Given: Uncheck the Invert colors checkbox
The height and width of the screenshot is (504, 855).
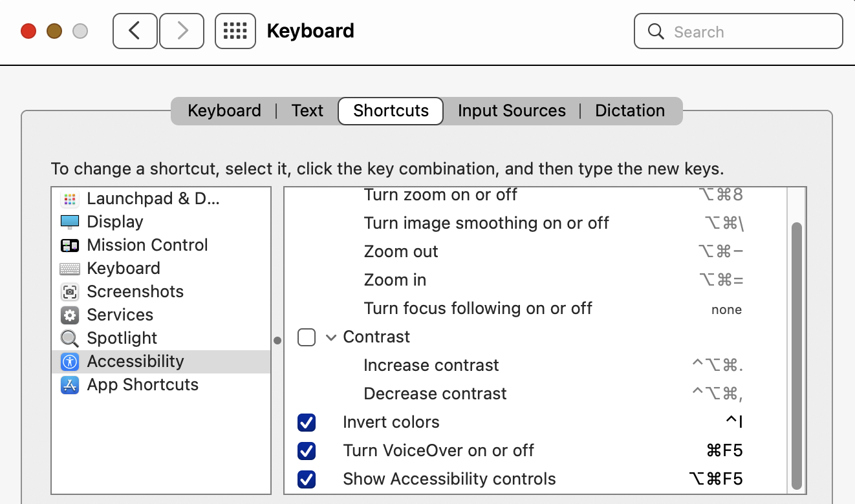Looking at the screenshot, I should pos(307,423).
